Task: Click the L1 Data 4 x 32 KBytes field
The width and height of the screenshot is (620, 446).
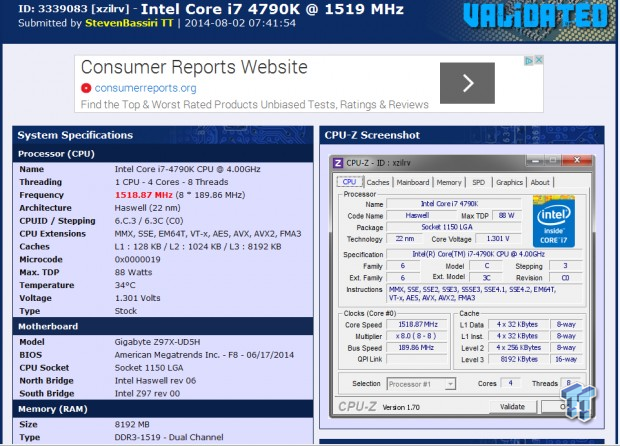Action: [519, 325]
